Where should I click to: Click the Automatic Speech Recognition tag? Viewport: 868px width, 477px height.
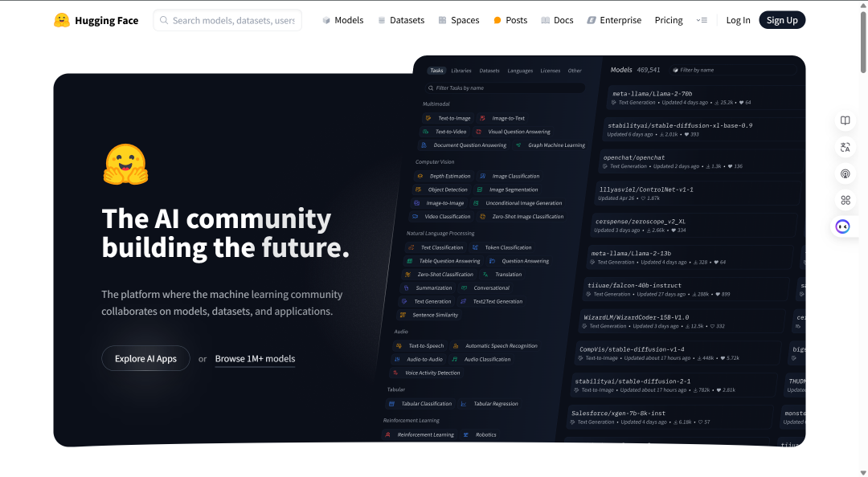pyautogui.click(x=495, y=346)
